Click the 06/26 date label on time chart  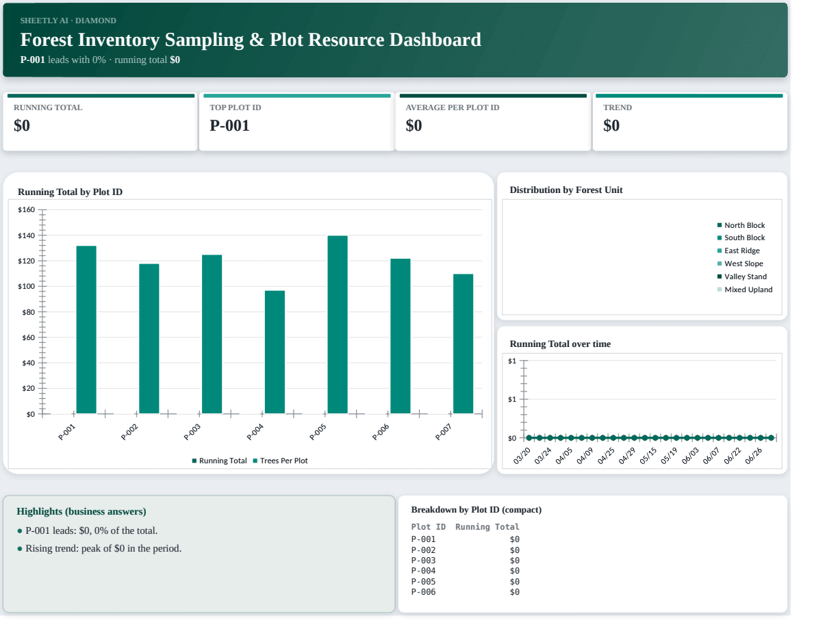[x=753, y=456]
